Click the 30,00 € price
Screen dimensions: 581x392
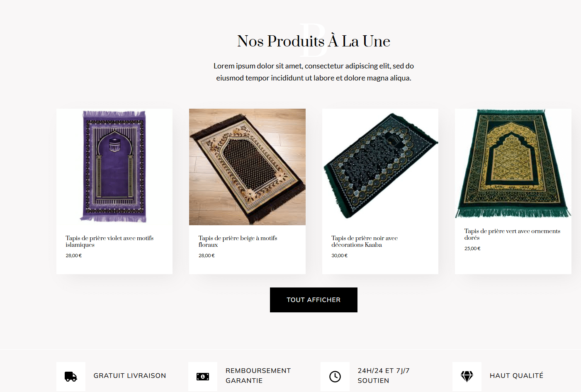[339, 256]
